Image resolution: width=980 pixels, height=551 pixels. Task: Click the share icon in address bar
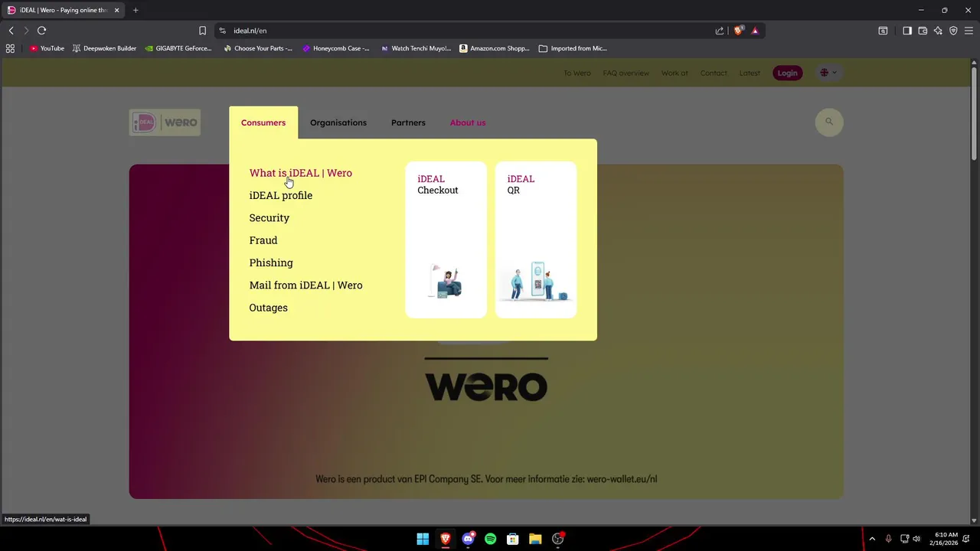point(720,31)
